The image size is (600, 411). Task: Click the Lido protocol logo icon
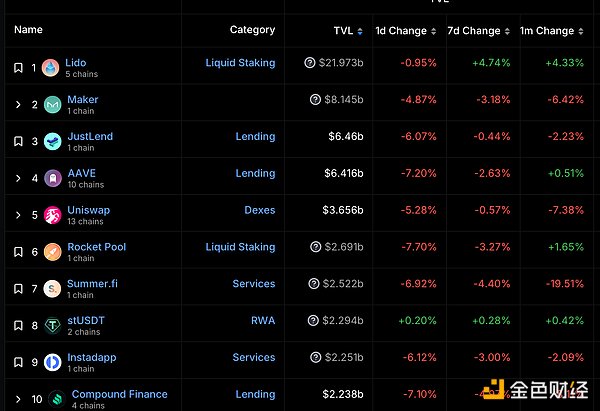(50, 68)
